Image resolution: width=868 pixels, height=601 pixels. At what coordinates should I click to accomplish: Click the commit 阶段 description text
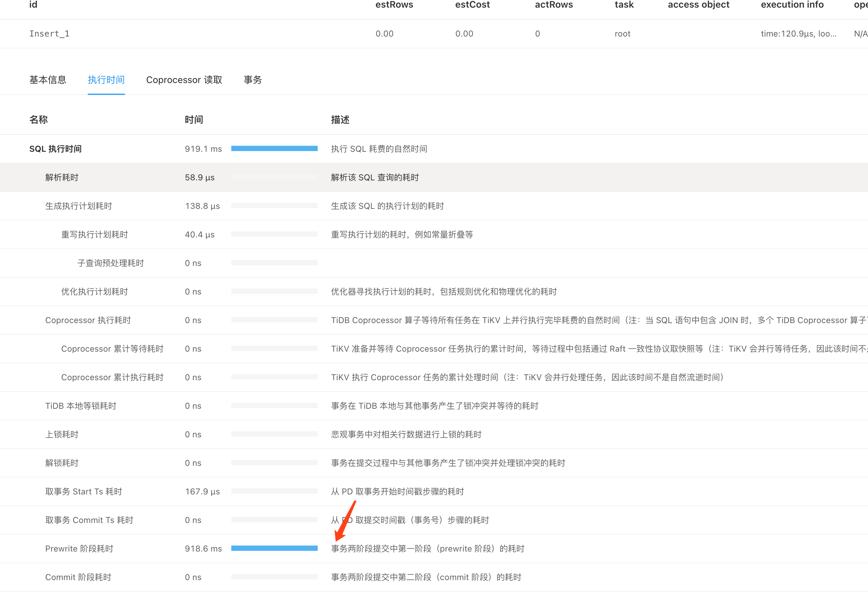[426, 577]
